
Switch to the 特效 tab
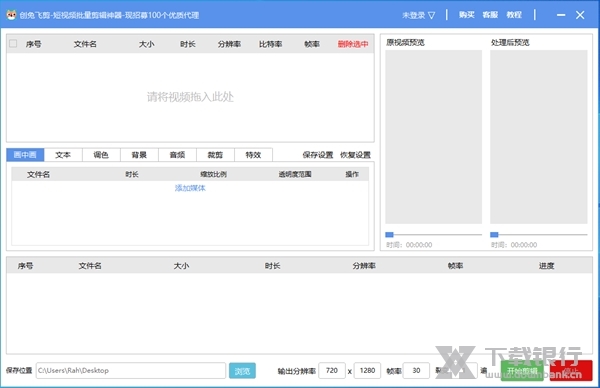253,155
